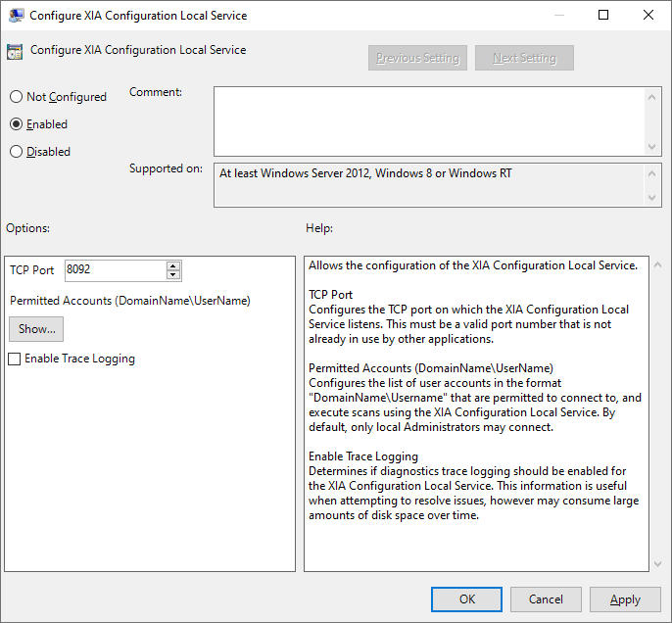Click the Cancel button
This screenshot has height=623, width=672.
[x=546, y=599]
